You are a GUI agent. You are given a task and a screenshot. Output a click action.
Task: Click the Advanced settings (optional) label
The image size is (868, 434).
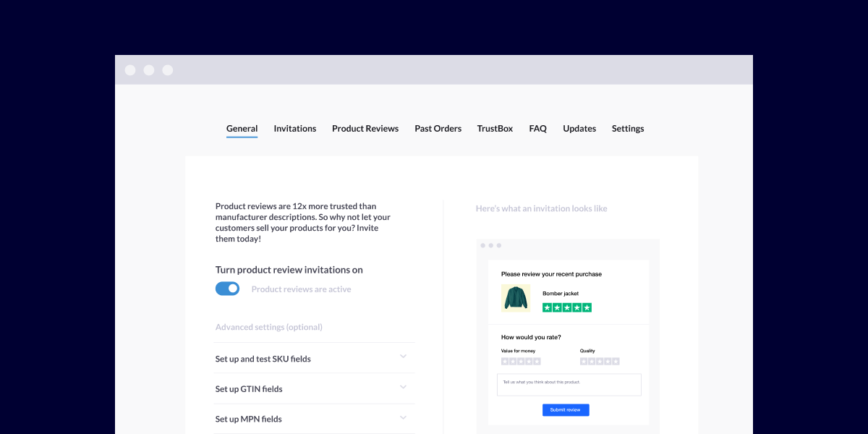[269, 327]
